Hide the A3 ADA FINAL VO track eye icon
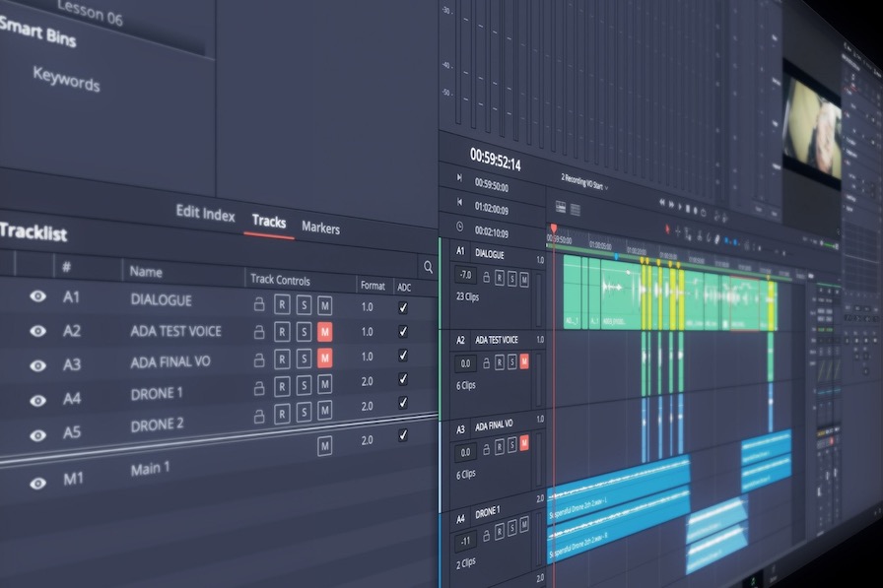Viewport: 883px width, 588px height. (37, 365)
